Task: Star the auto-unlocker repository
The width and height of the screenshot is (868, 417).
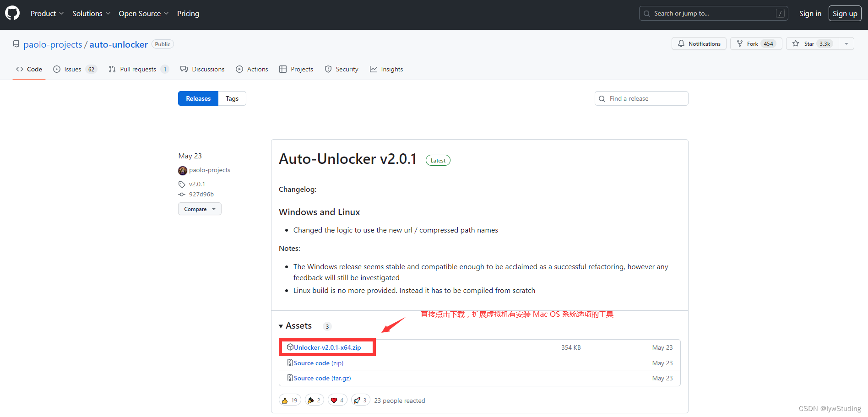Action: 812,43
